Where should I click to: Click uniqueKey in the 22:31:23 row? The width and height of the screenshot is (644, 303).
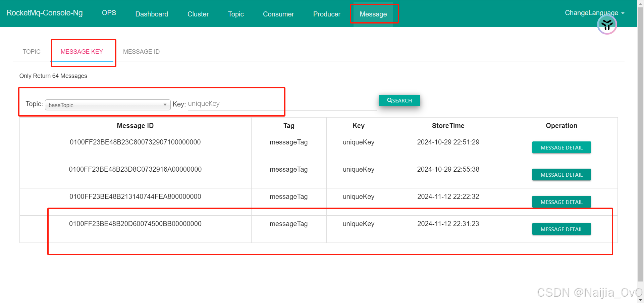(359, 224)
